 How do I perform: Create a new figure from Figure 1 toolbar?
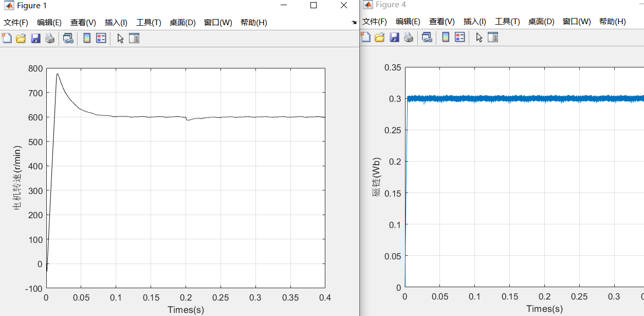[x=6, y=38]
